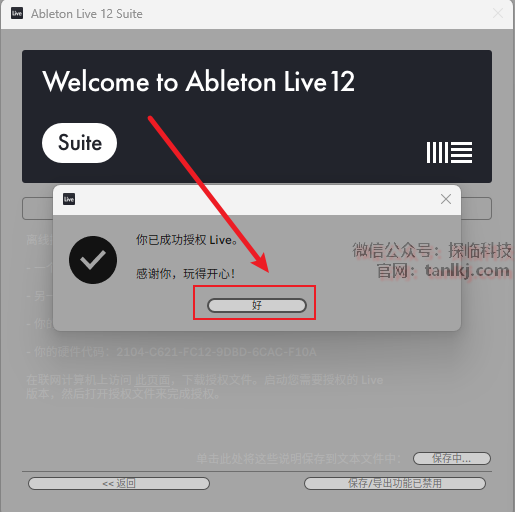Viewport: 515px width, 512px height.
Task: Click the partially hidden button left of dialog
Action: click(38, 208)
